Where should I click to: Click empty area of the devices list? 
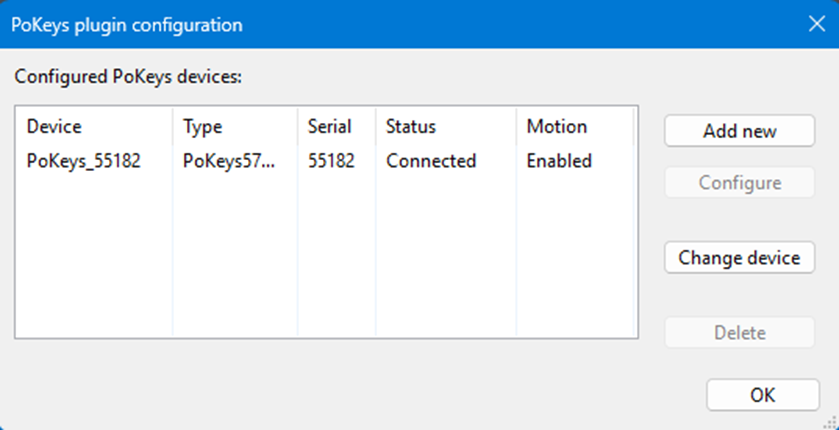point(300,260)
